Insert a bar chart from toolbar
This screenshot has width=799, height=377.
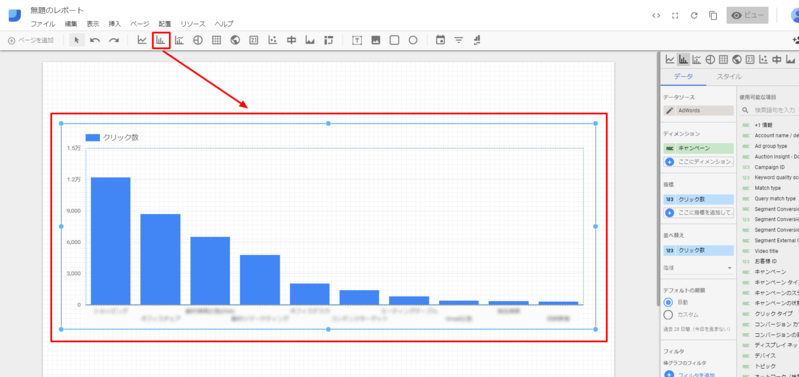coord(161,40)
